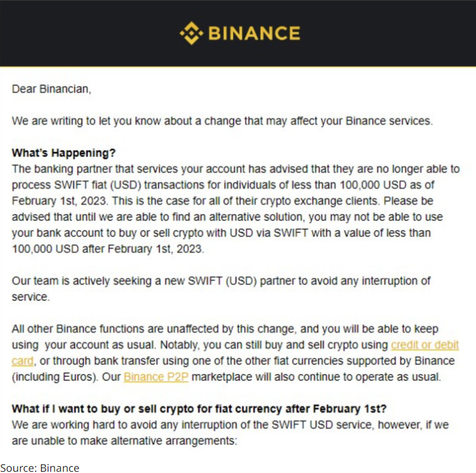Viewport: 476px width, 473px height.
Task: Click the sentence about change affecting Binance services
Action: click(222, 121)
